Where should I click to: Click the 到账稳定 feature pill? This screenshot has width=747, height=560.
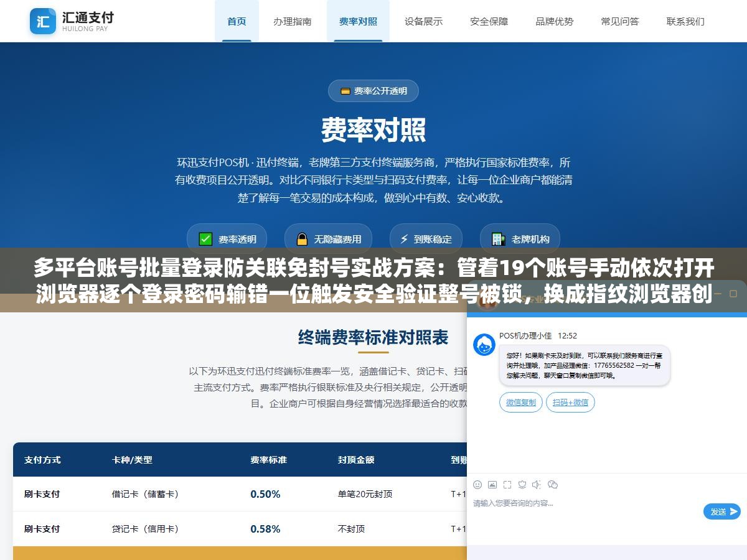point(426,239)
